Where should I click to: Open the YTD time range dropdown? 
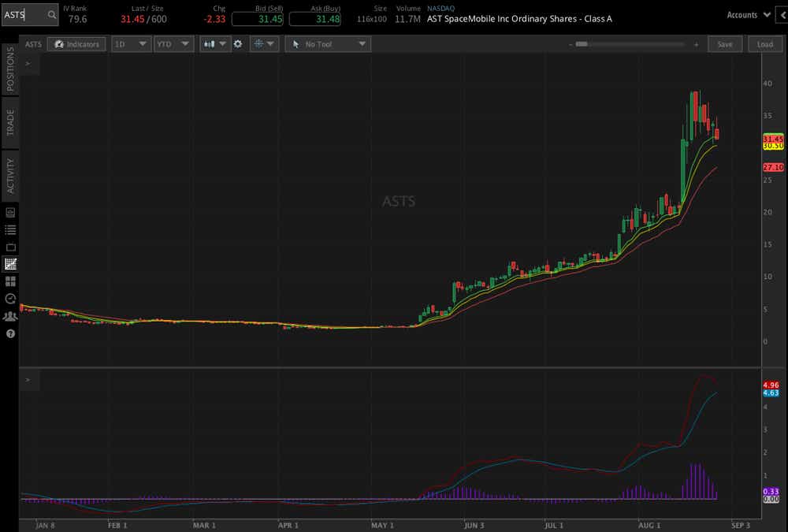173,44
